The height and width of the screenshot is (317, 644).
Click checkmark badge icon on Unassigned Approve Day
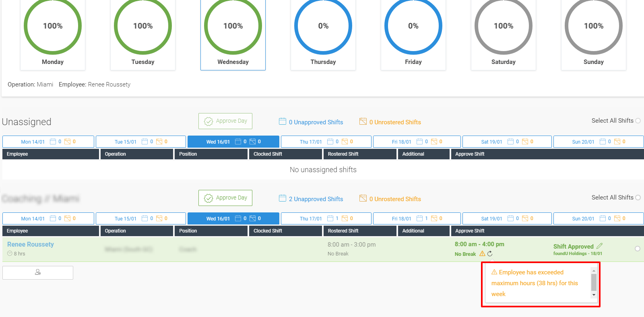click(208, 121)
